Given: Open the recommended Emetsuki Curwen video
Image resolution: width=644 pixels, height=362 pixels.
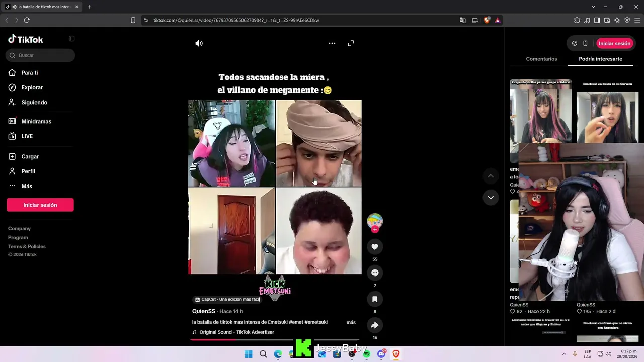Looking at the screenshot, I should (x=607, y=112).
